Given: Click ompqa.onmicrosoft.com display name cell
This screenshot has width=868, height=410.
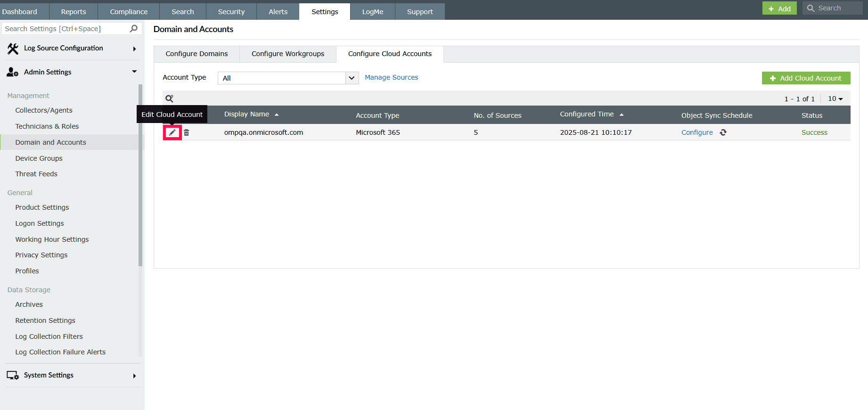Looking at the screenshot, I should tap(263, 132).
